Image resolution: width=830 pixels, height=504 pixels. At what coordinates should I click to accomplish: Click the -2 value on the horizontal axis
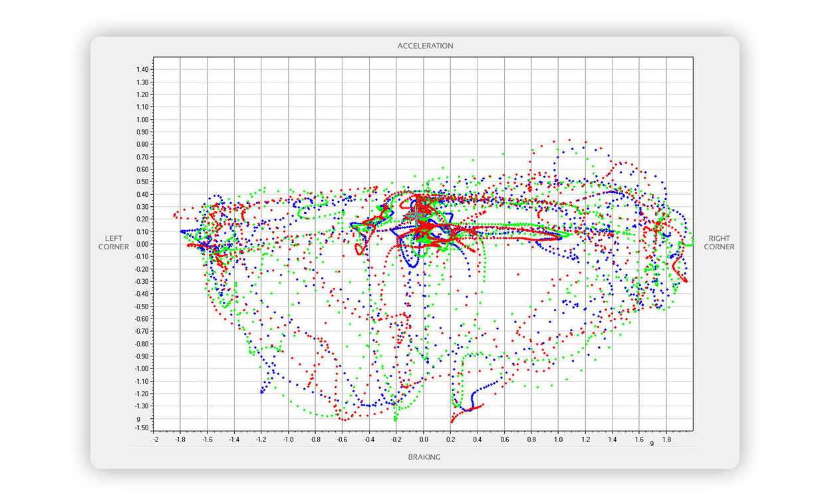(156, 440)
